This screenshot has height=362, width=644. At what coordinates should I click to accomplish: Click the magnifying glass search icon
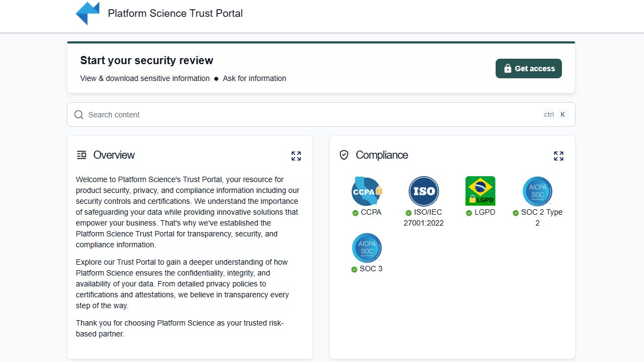[79, 114]
